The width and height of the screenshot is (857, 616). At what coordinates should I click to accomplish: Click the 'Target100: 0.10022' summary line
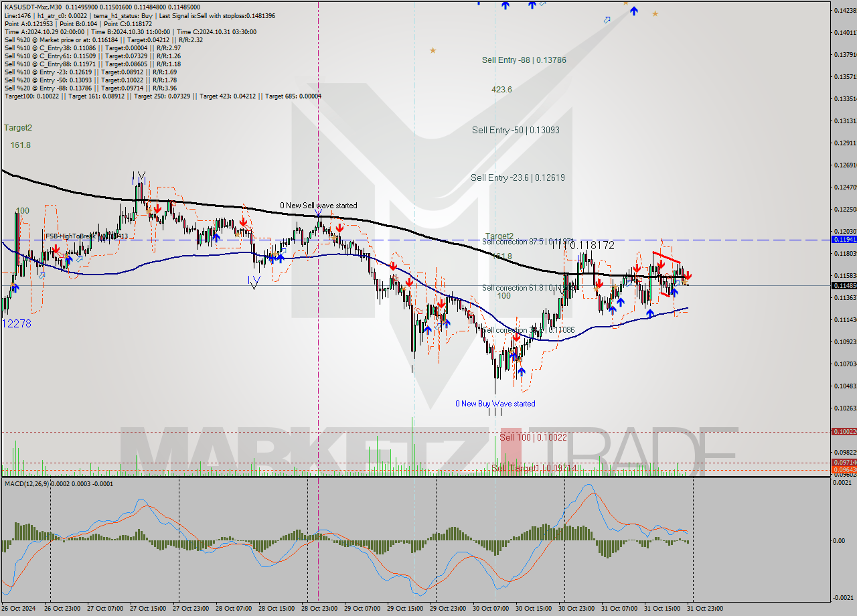coord(163,96)
